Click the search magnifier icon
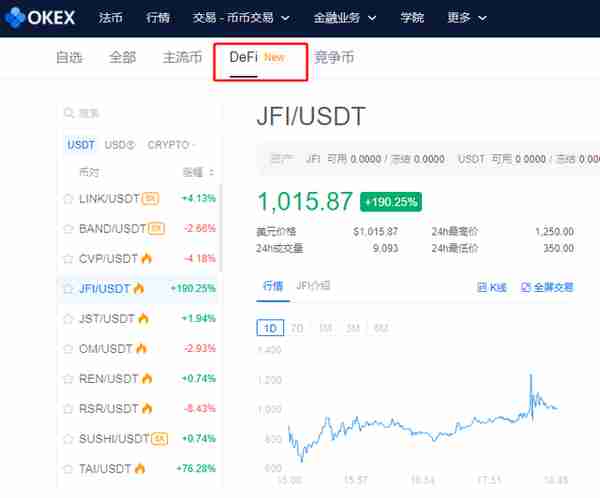600x498 pixels. pos(68,113)
